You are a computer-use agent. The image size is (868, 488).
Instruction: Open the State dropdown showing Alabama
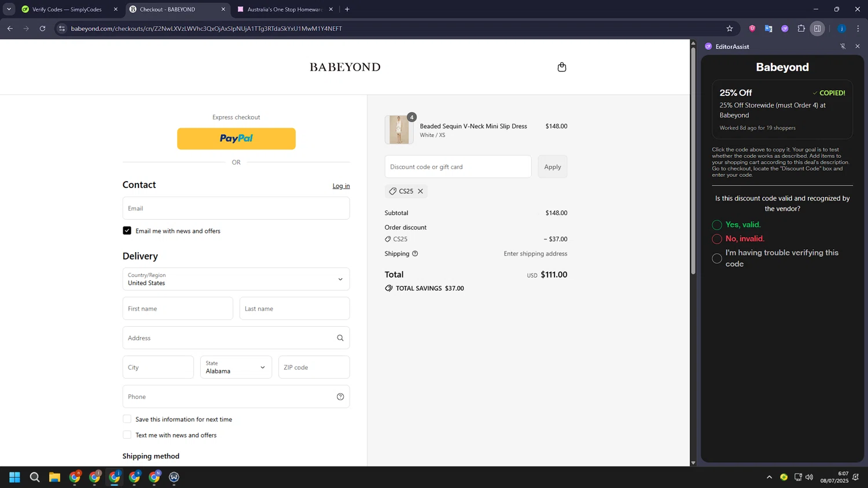(x=236, y=367)
